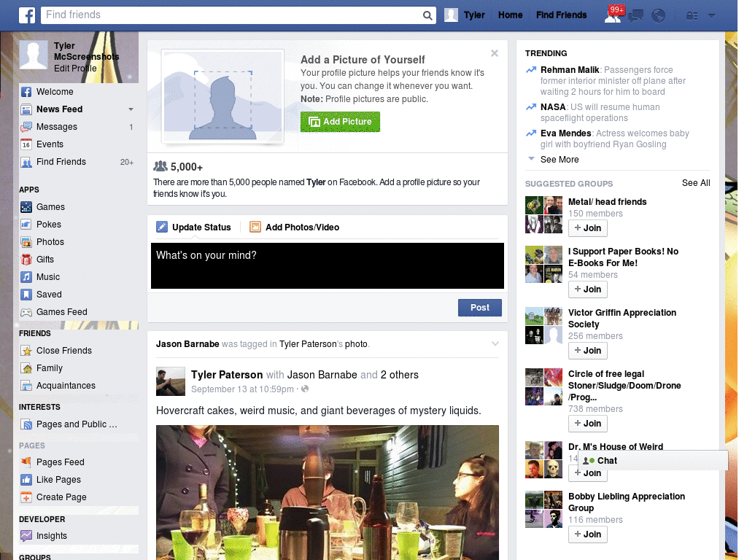Click the Welcome sidebar icon
This screenshot has width=747, height=560.
[26, 92]
